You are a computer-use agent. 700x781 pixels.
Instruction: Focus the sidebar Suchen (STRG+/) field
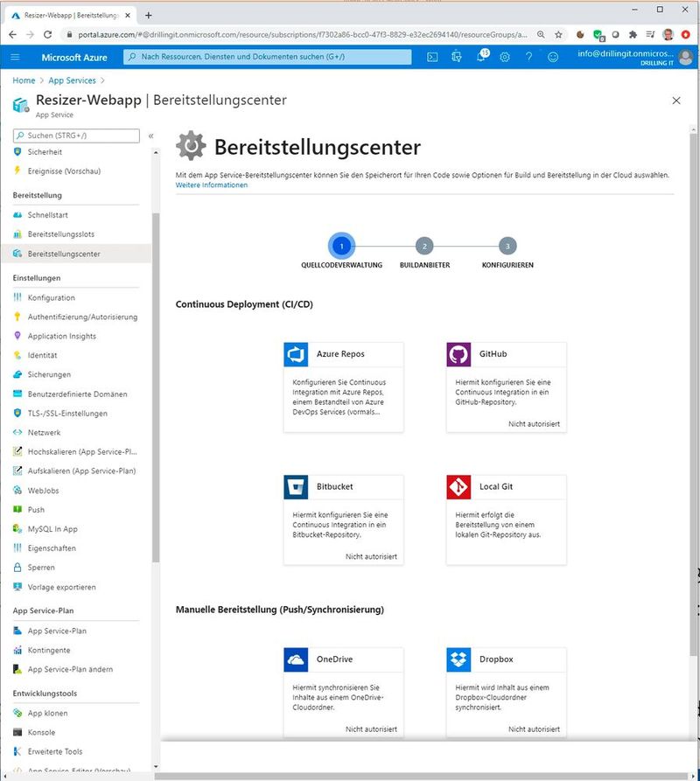coord(76,136)
